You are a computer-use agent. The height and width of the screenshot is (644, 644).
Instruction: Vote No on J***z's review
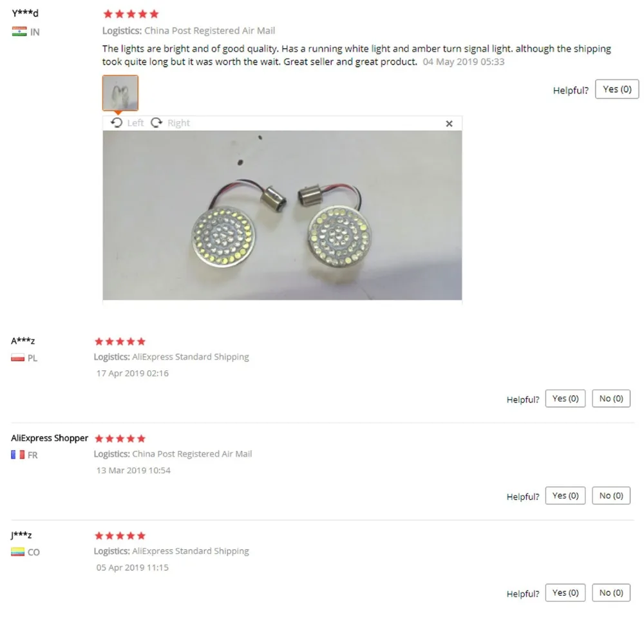[x=611, y=592]
